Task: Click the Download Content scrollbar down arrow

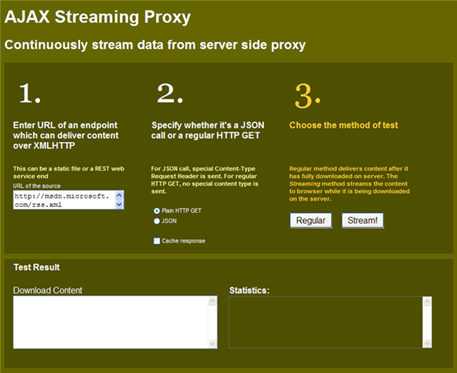Action: click(x=212, y=343)
